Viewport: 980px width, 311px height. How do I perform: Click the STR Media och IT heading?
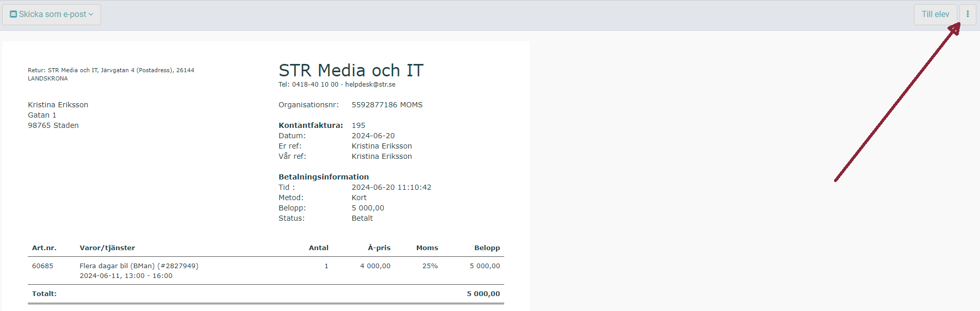351,70
